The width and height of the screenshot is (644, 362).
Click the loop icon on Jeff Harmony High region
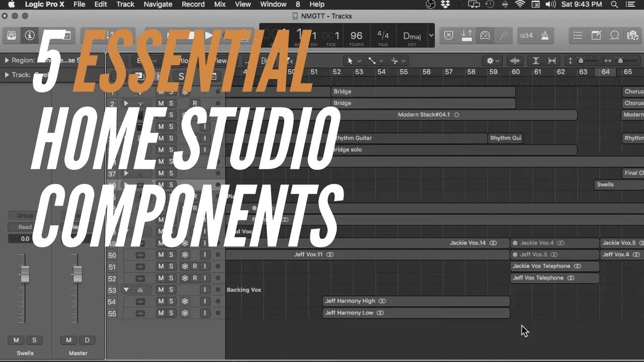tap(382, 301)
